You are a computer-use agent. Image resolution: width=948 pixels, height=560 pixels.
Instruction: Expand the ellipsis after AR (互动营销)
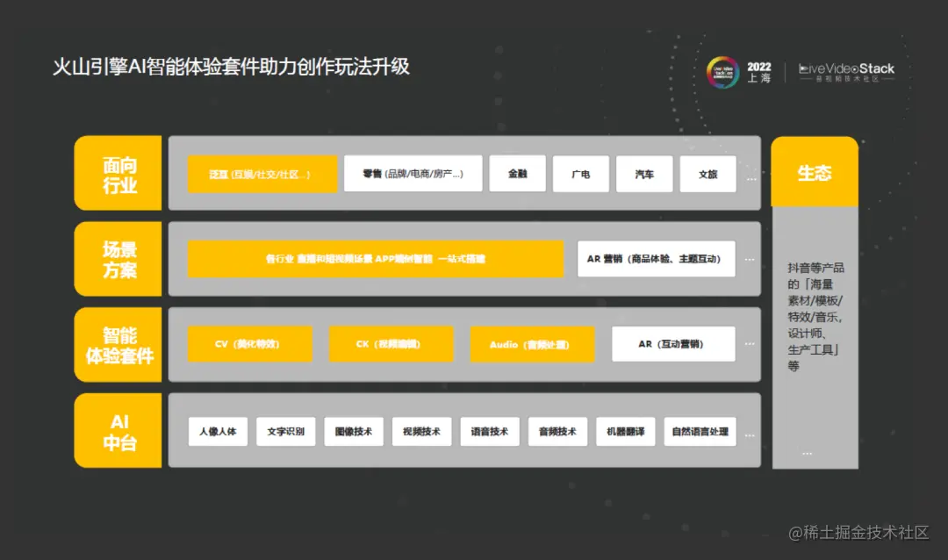[x=750, y=343]
